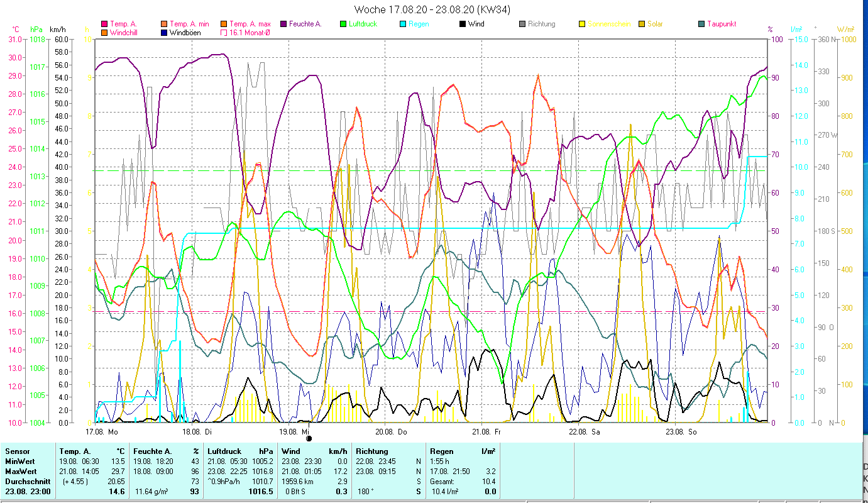Click the current pressure value 1016.5
868x503 pixels.
pos(261,492)
